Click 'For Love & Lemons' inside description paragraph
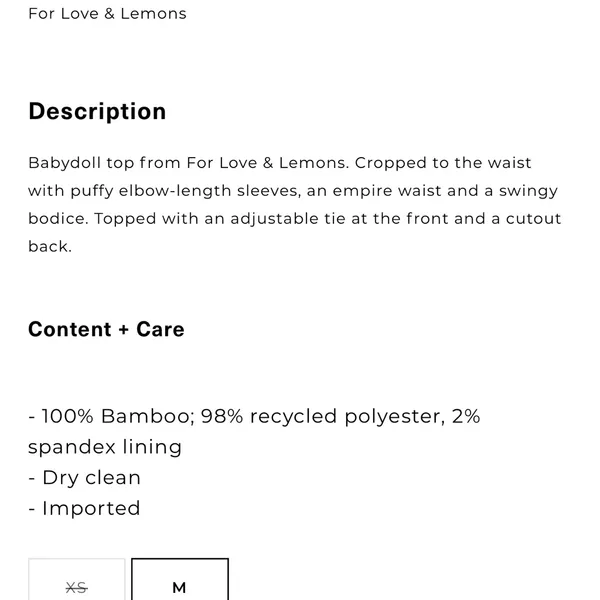This screenshot has height=600, width=600. tap(267, 163)
